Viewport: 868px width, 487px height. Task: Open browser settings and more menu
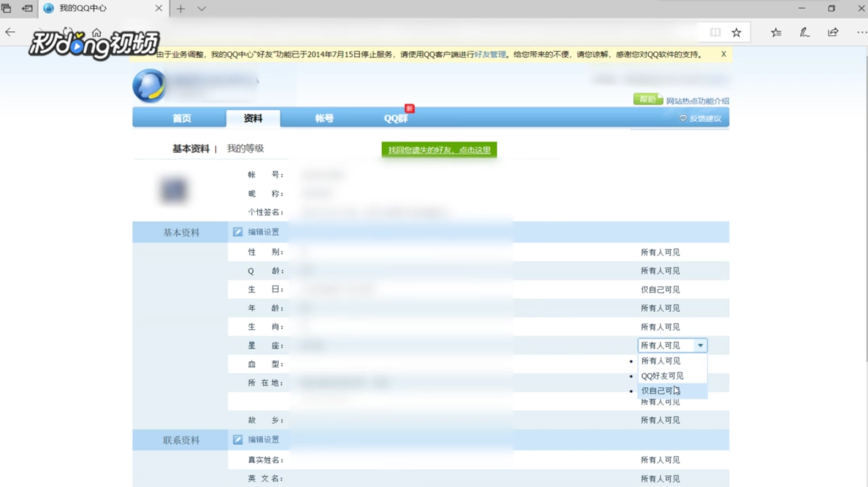tap(861, 33)
